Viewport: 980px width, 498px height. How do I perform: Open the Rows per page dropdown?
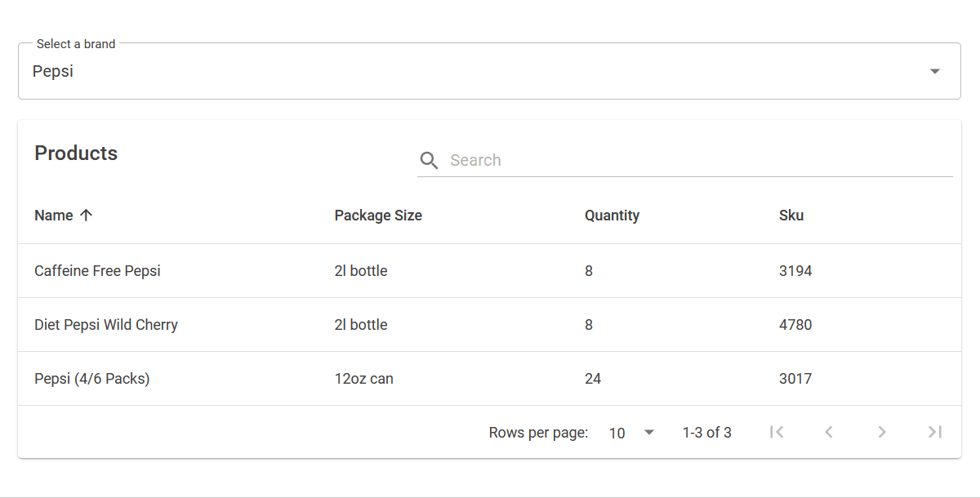click(632, 433)
